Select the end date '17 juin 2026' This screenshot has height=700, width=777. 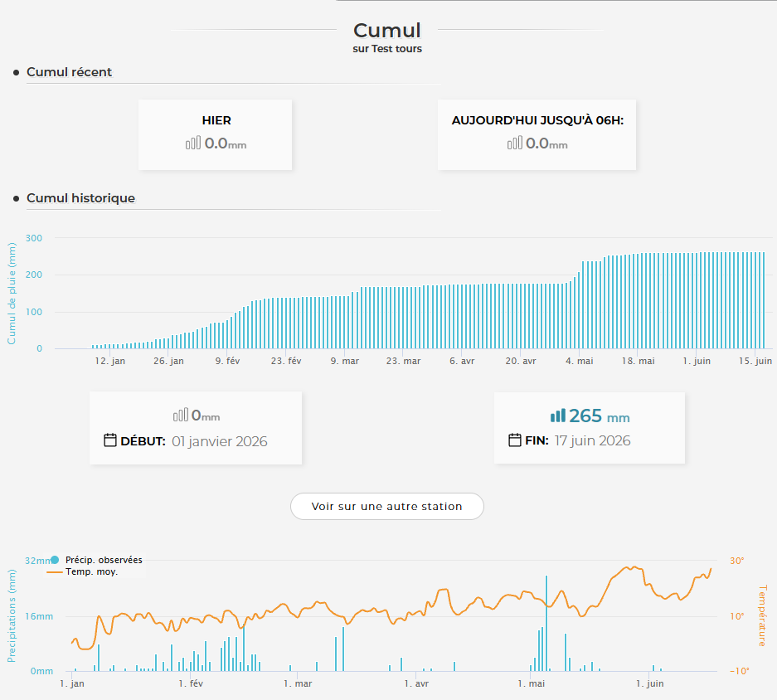pyautogui.click(x=592, y=440)
